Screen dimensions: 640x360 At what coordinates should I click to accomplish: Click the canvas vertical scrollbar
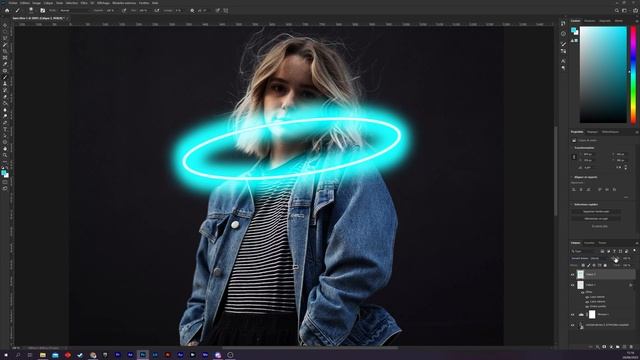(556, 171)
